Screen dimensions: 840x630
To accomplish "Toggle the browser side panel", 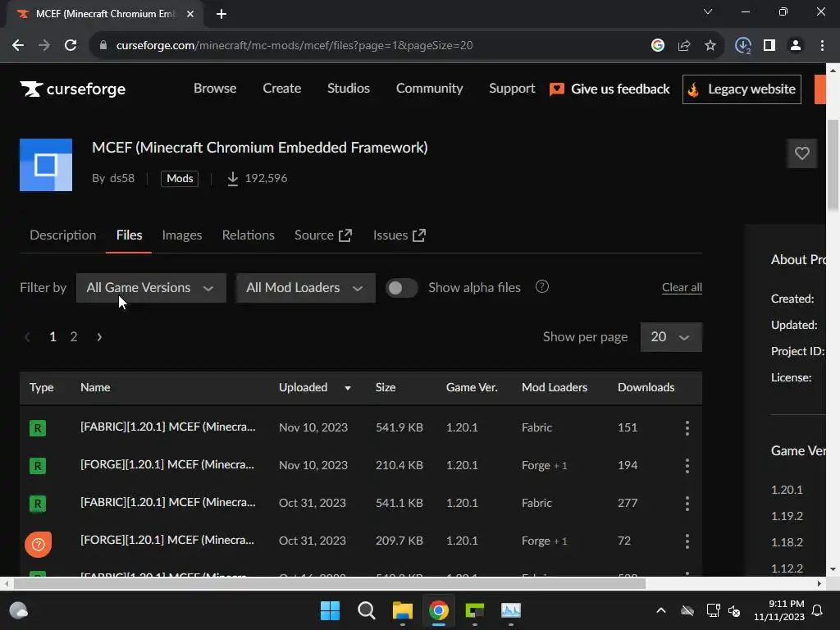I will tap(769, 46).
